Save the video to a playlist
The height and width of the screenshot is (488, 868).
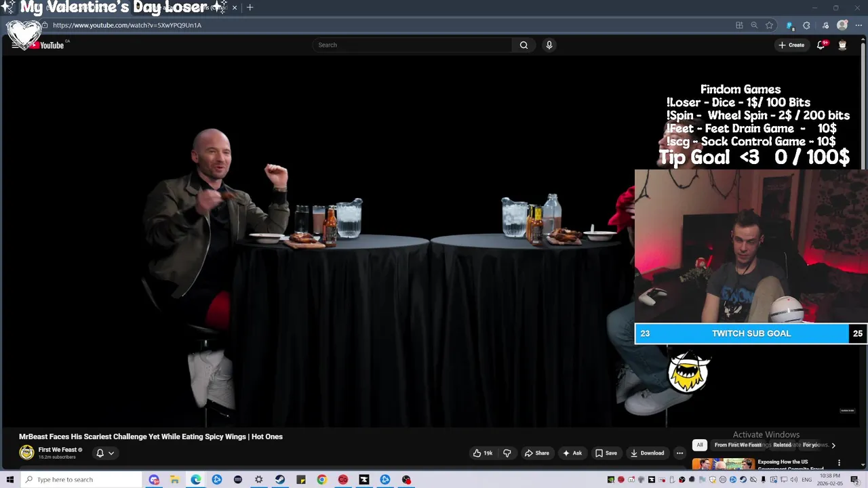pyautogui.click(x=606, y=453)
